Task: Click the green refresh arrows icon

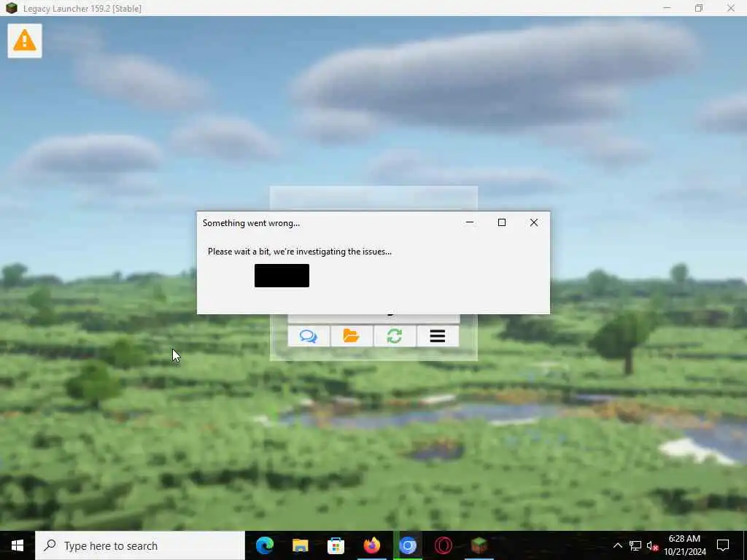Action: pyautogui.click(x=395, y=336)
